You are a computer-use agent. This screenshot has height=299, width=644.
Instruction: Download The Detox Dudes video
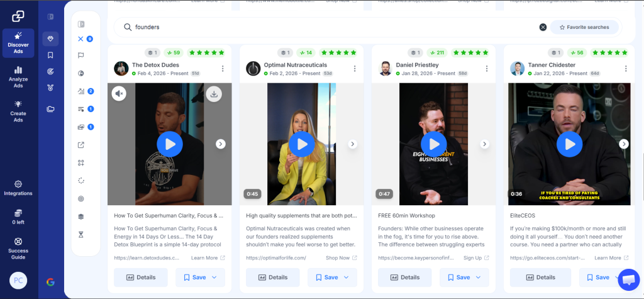coord(214,94)
